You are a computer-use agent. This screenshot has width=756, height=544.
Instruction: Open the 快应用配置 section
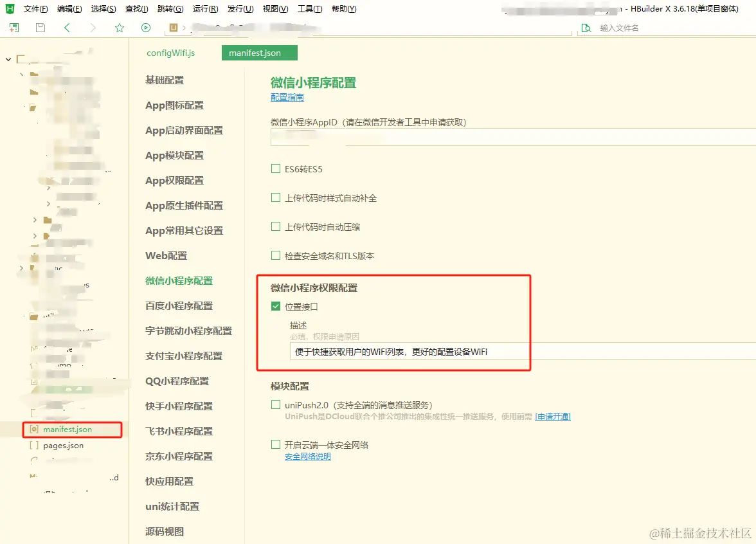click(x=169, y=481)
